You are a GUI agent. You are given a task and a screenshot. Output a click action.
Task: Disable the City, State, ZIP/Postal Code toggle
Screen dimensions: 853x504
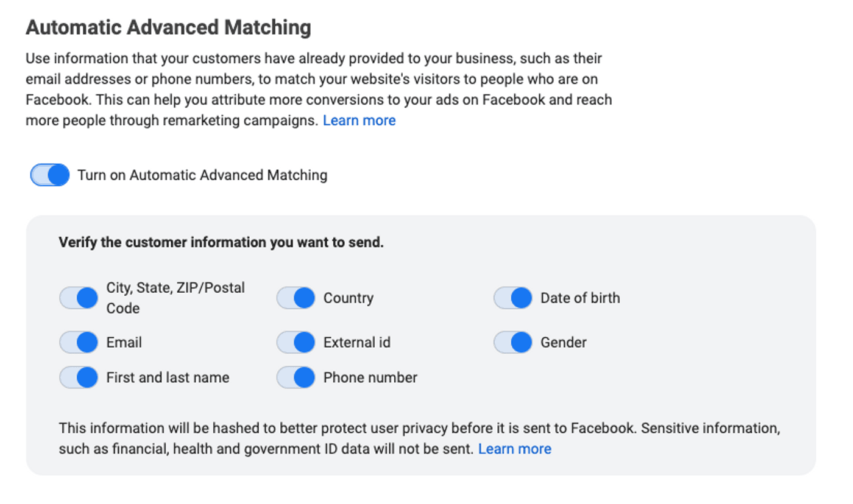pos(79,298)
